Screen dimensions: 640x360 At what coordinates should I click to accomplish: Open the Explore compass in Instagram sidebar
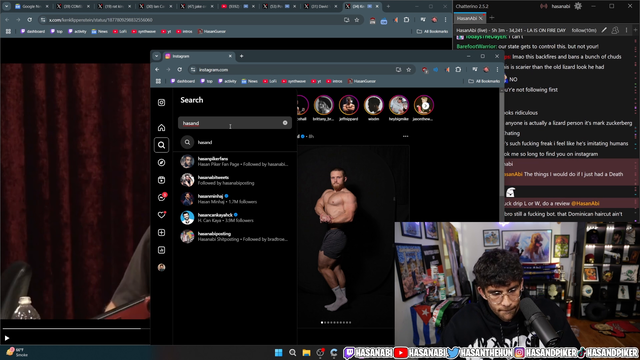click(x=161, y=162)
